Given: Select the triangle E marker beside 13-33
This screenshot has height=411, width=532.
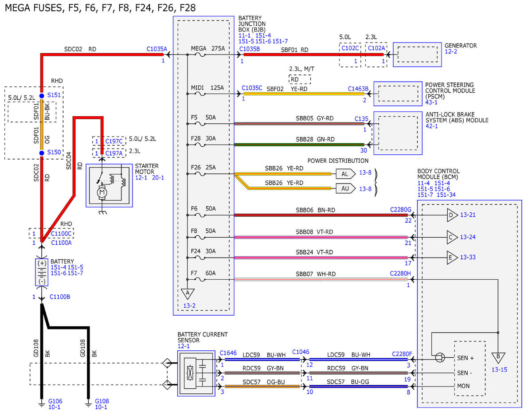Looking at the screenshot, I should pos(451,257).
